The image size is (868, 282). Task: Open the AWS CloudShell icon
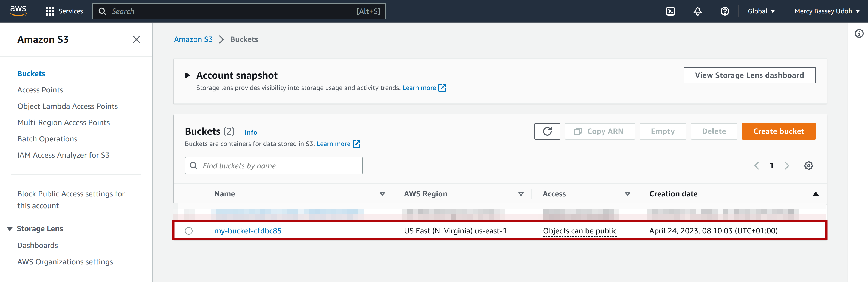coord(670,11)
